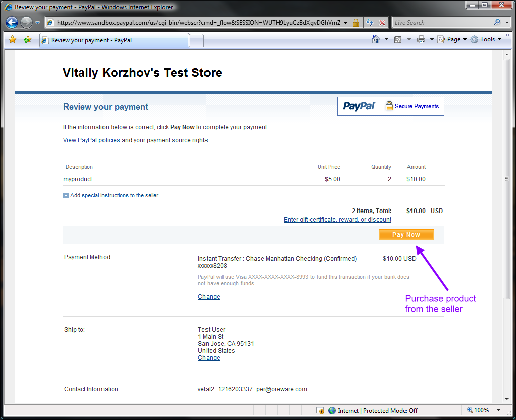This screenshot has width=516, height=420.
Task: Click the Add to Favorites icon
Action: point(27,40)
